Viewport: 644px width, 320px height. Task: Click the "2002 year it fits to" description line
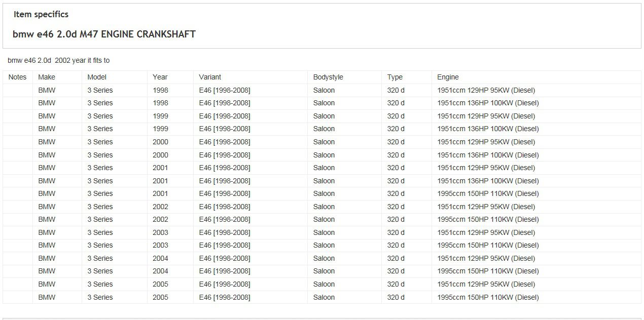click(58, 60)
